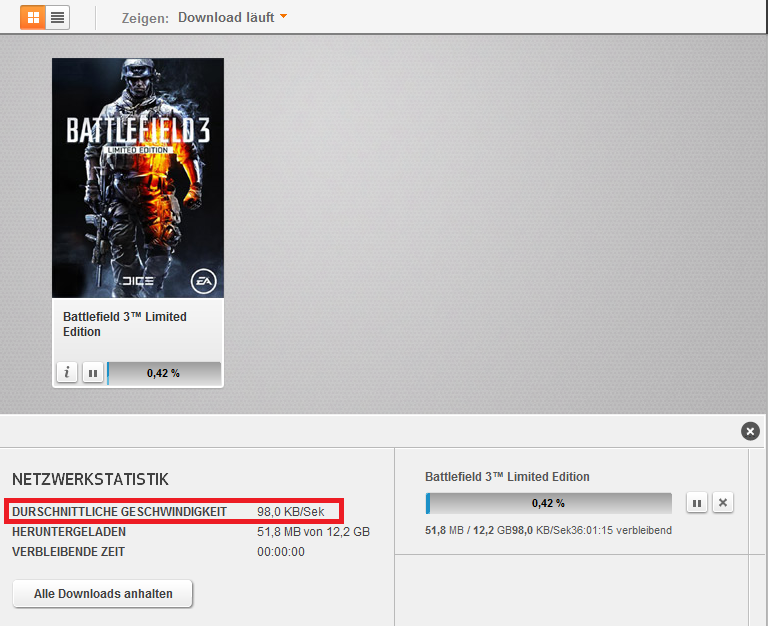Viewport: 768px width, 626px height.
Task: Open Battlefield 3 cover art thumbnail
Action: click(138, 178)
